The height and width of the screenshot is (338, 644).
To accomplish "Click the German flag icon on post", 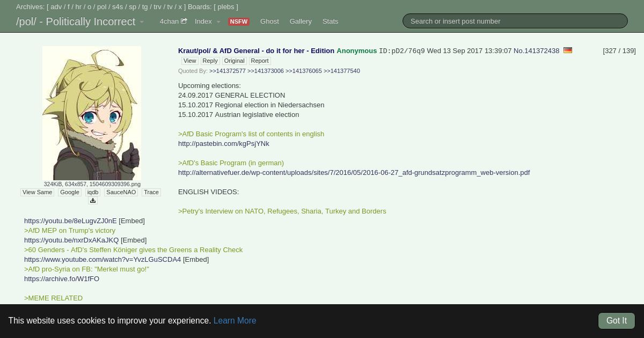I will pyautogui.click(x=567, y=50).
